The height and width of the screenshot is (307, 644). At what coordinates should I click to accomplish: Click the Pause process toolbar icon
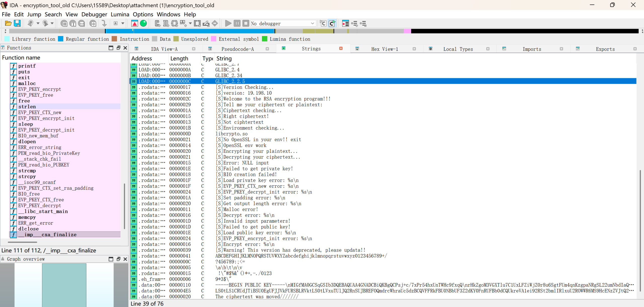coord(237,23)
